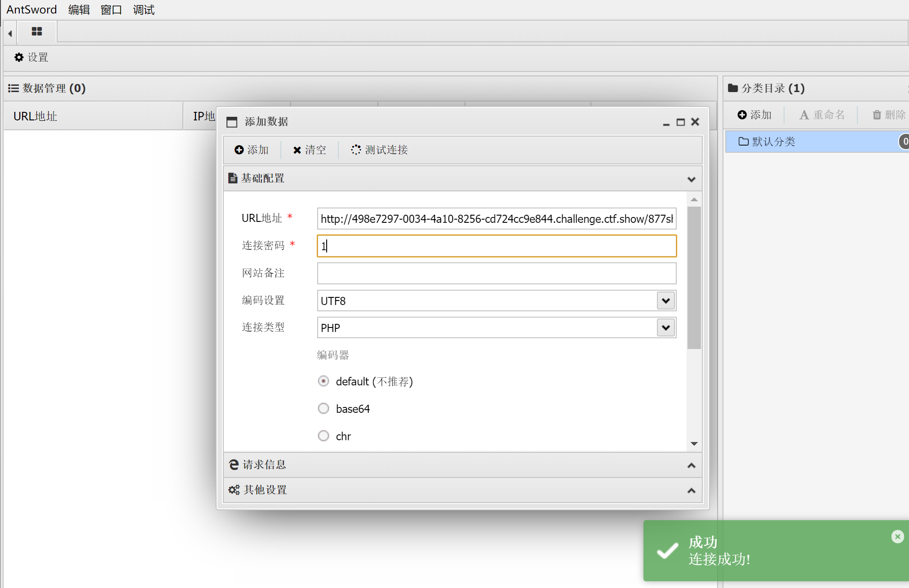The height and width of the screenshot is (588, 909).
Task: Close the 添加数据 dialog
Action: (x=695, y=122)
